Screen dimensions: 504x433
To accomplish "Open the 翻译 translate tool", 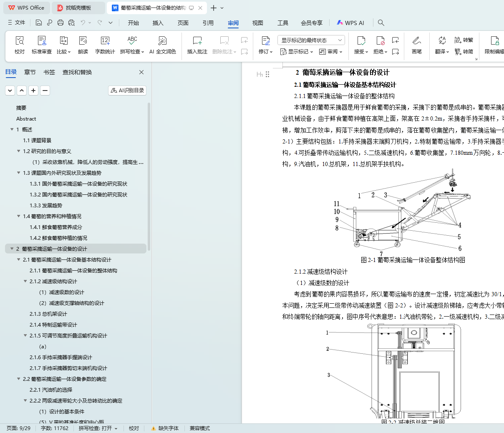I will click(x=442, y=45).
